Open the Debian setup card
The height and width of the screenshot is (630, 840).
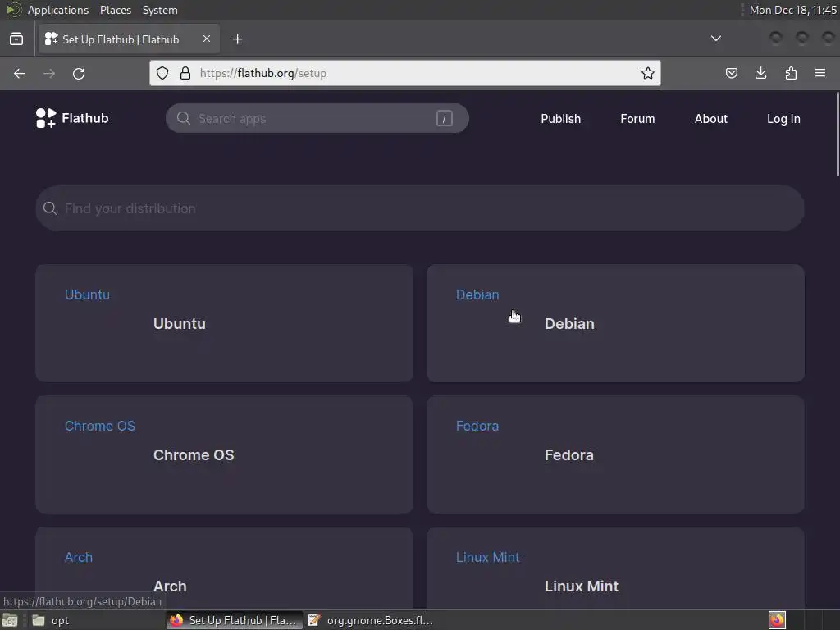tap(615, 323)
